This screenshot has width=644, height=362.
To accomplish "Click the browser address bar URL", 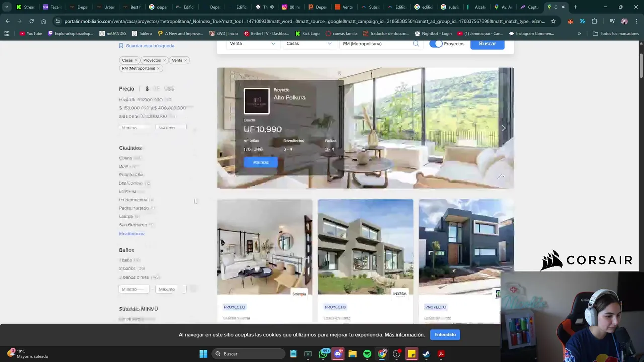I will click(x=304, y=21).
